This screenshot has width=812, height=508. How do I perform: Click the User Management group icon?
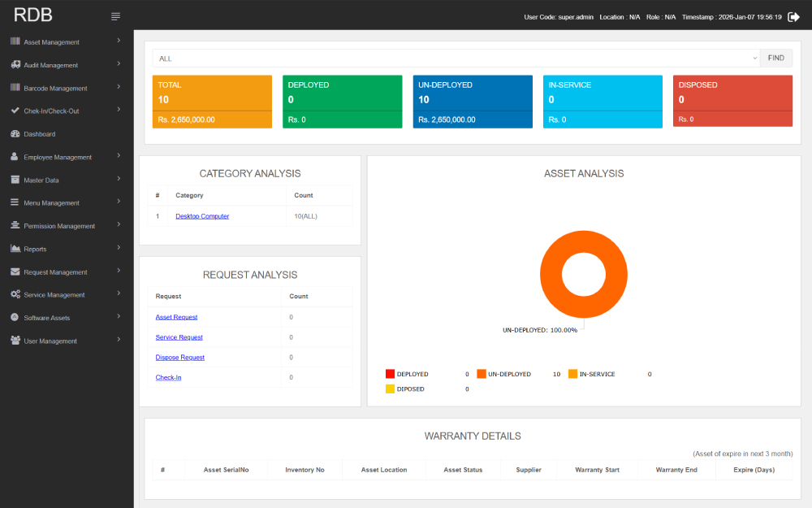16,341
